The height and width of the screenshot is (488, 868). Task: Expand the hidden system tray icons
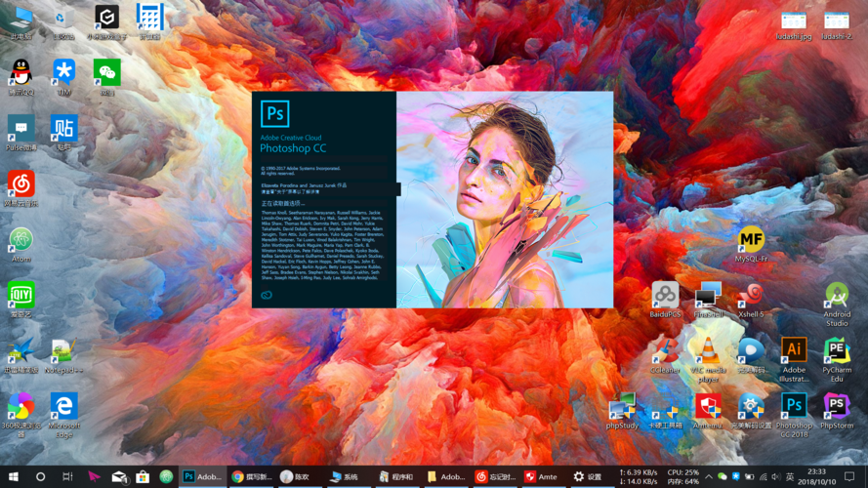coord(709,476)
